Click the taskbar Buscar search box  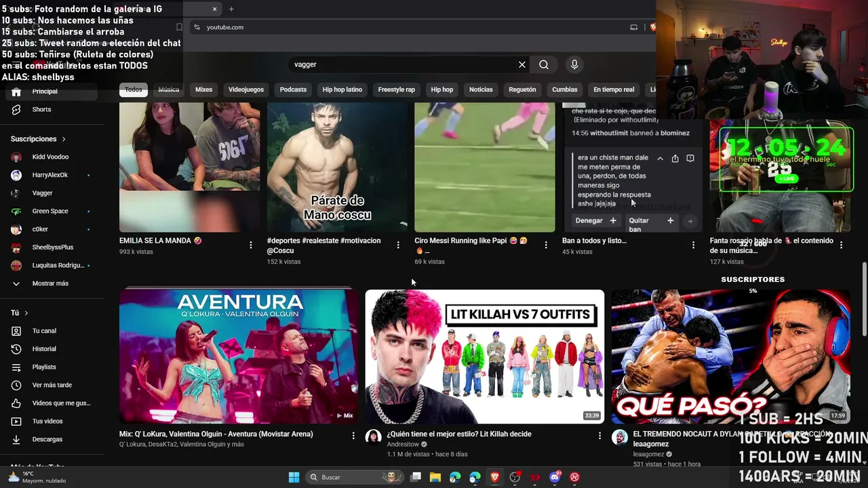[355, 477]
